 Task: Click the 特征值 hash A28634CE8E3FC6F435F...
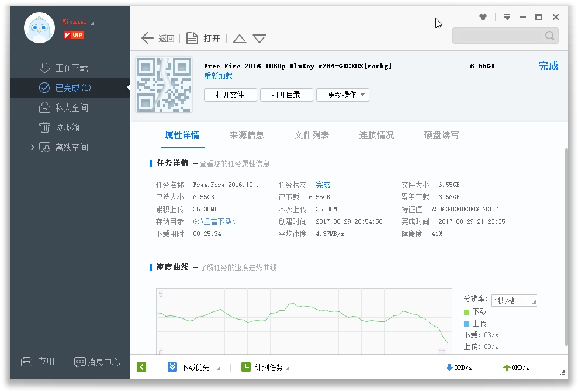click(469, 209)
